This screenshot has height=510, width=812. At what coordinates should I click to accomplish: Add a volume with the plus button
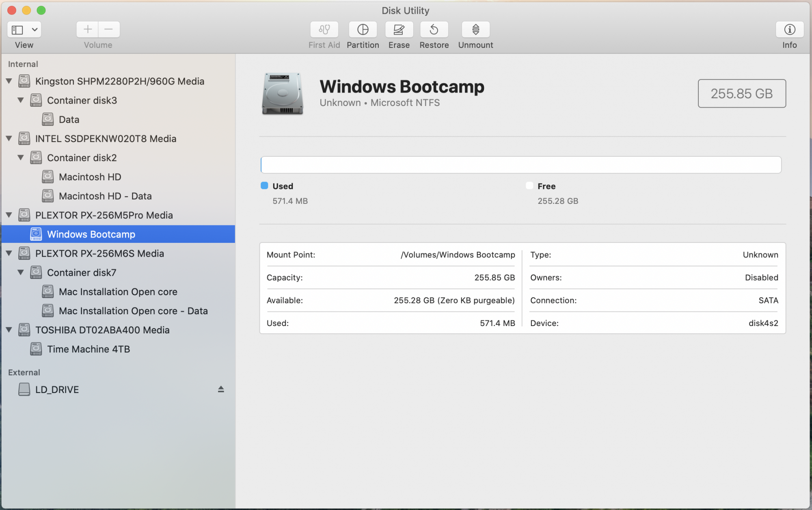88,29
